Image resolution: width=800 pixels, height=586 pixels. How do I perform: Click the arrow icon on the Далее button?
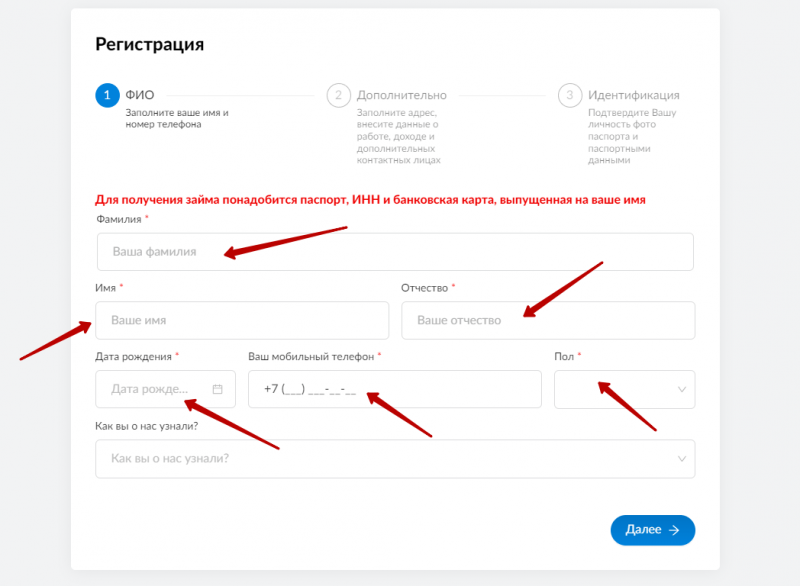pos(674,530)
